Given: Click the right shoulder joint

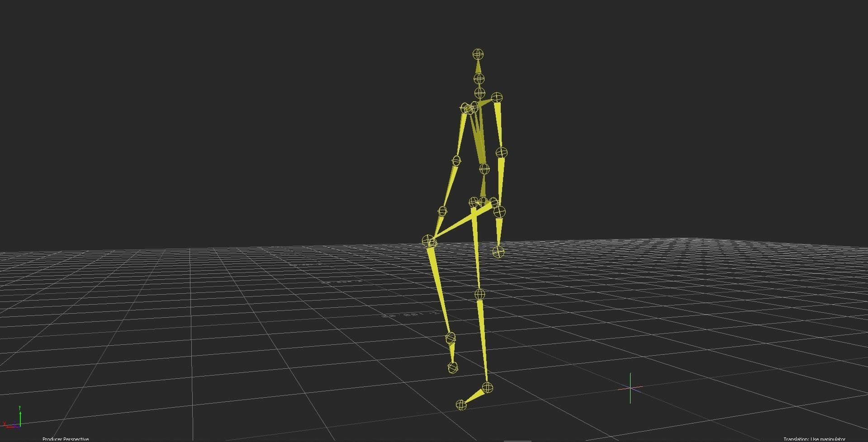Looking at the screenshot, I should (x=497, y=97).
